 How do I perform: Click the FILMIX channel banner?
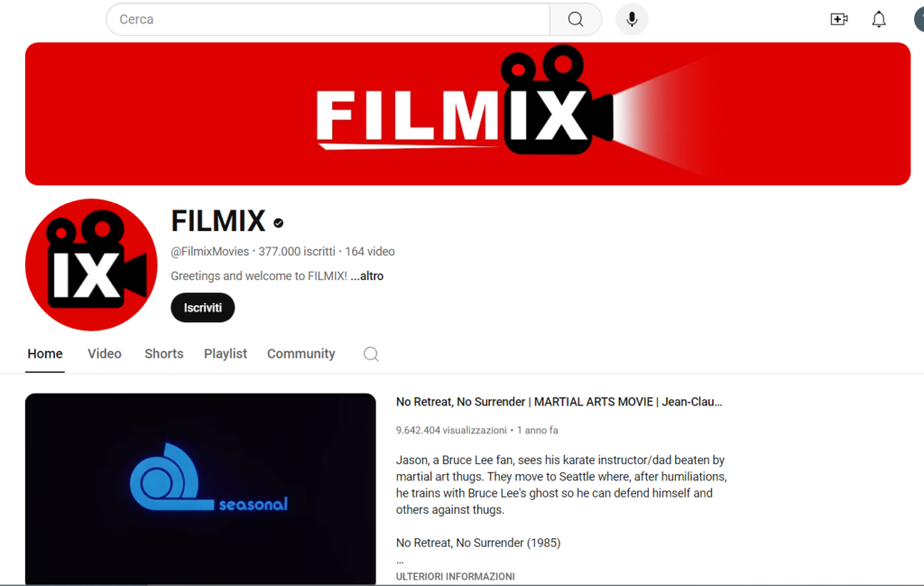[468, 114]
